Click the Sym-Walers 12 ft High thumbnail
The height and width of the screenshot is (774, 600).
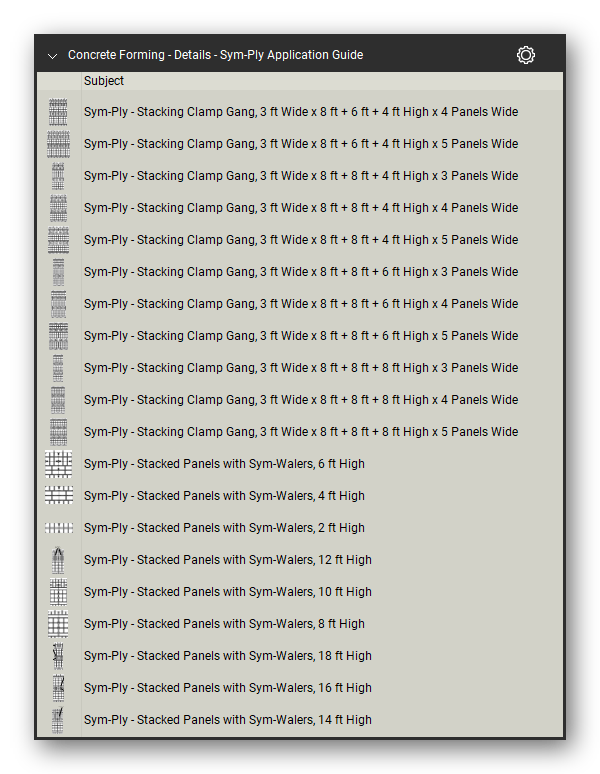[58, 560]
